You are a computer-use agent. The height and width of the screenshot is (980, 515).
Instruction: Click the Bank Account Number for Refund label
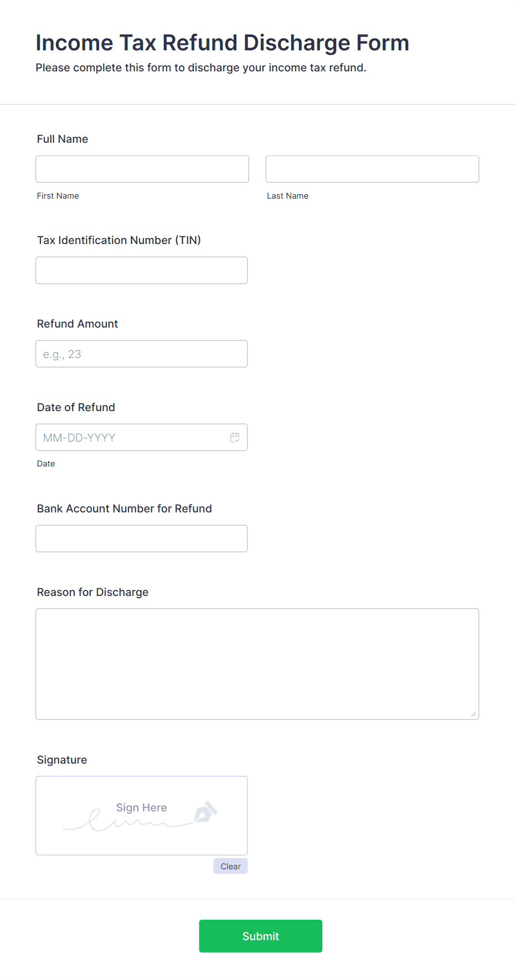coord(125,509)
